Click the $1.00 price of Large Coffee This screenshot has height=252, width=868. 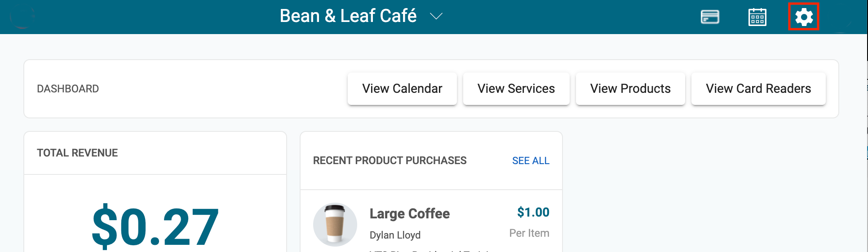[533, 212]
